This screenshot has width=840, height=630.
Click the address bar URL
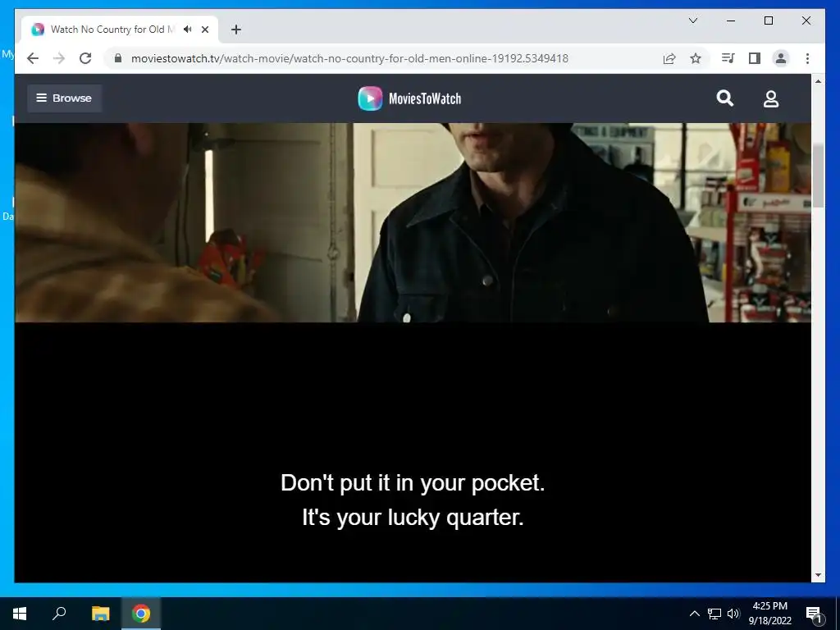pyautogui.click(x=349, y=58)
